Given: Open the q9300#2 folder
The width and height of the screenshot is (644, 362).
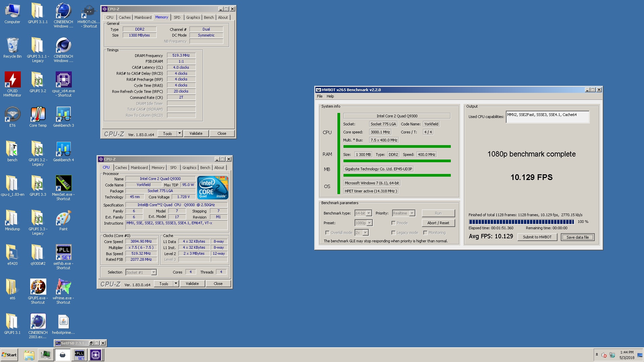Looking at the screenshot, I should coord(38,255).
